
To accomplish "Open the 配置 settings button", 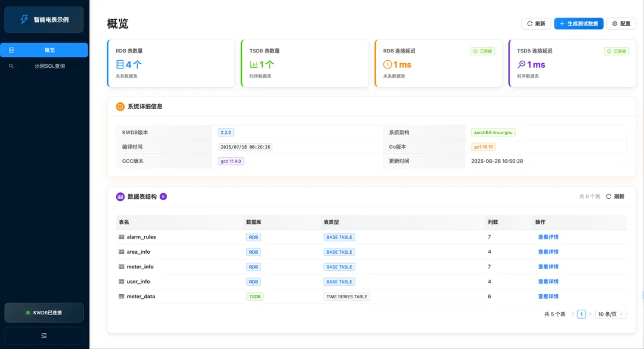I will [x=621, y=24].
